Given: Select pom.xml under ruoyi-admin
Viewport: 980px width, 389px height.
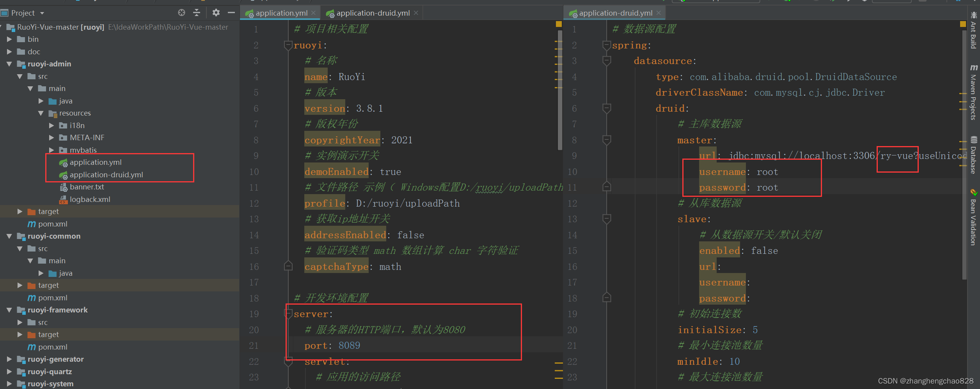Looking at the screenshot, I should tap(53, 224).
